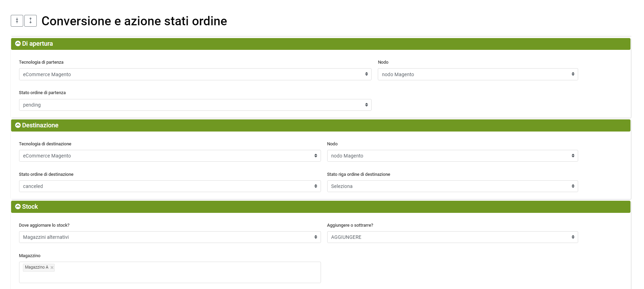Click the Destinazione header title
The width and height of the screenshot is (644, 289).
[x=40, y=125]
